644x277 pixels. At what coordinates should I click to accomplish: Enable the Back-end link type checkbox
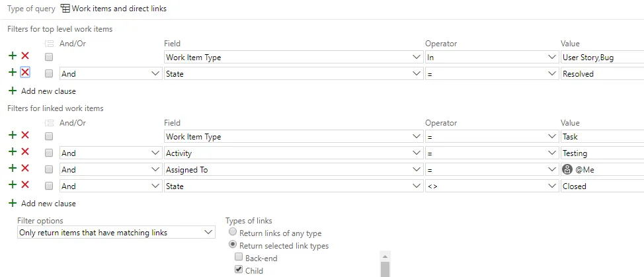(x=239, y=258)
